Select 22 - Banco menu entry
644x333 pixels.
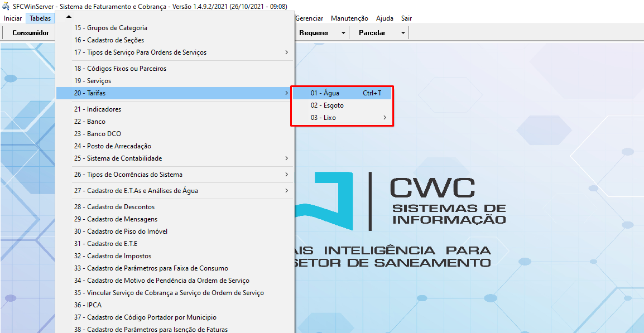(89, 122)
